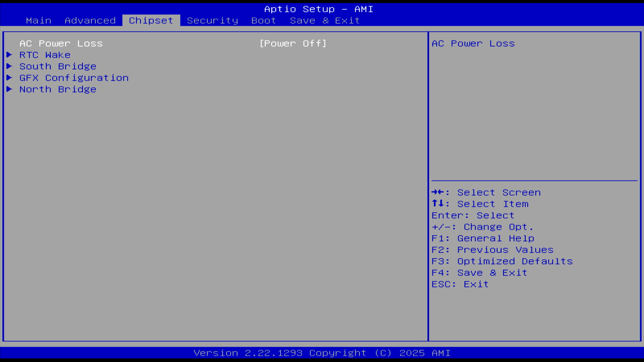
Task: Select the AC Power Loss setting label
Action: [61, 44]
